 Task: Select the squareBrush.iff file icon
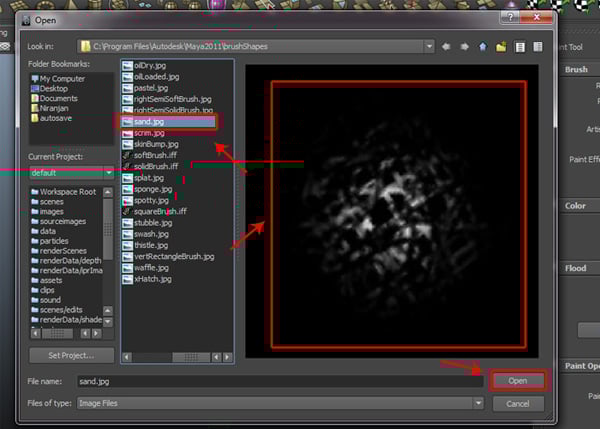(127, 212)
